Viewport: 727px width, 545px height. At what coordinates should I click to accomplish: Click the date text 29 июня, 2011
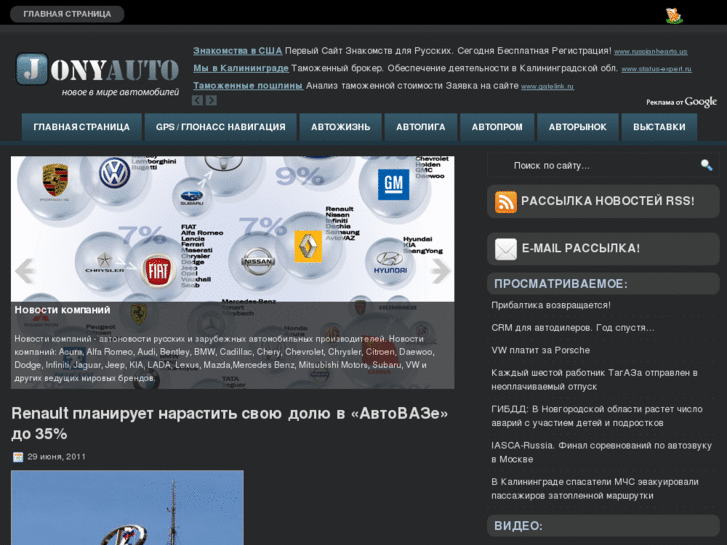pyautogui.click(x=57, y=457)
